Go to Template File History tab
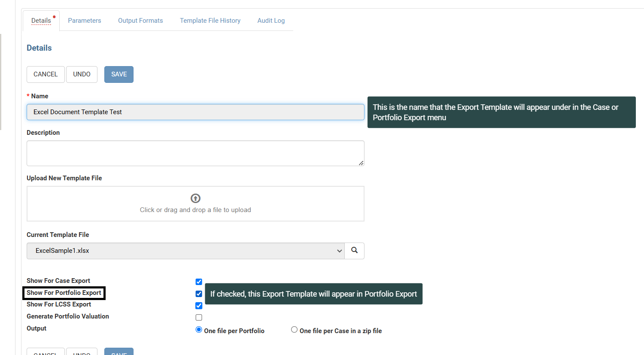The height and width of the screenshot is (355, 644). tap(210, 21)
